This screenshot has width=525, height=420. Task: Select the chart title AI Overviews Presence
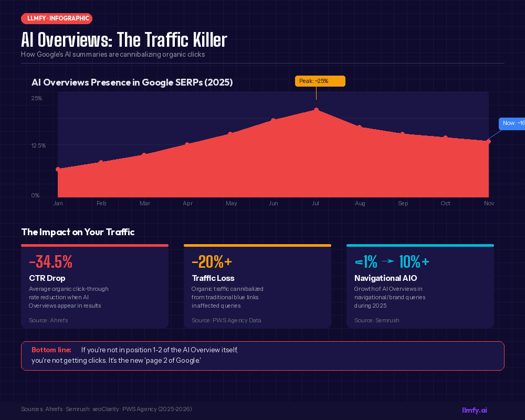click(x=131, y=82)
